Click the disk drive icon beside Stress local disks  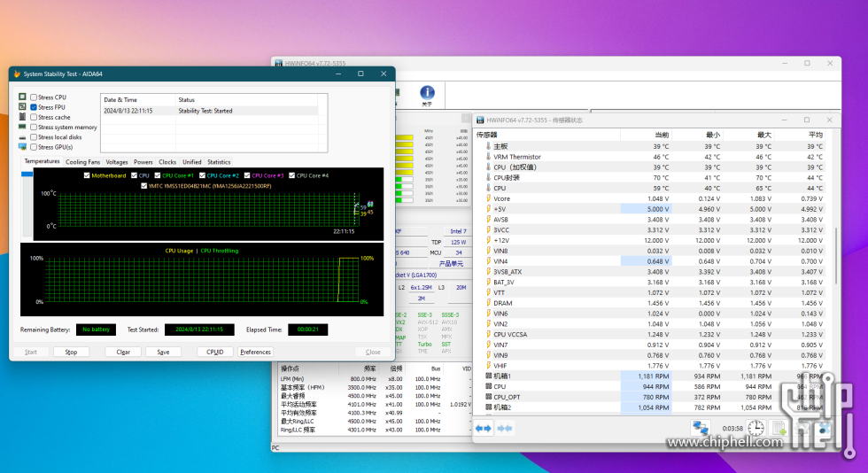pos(23,136)
